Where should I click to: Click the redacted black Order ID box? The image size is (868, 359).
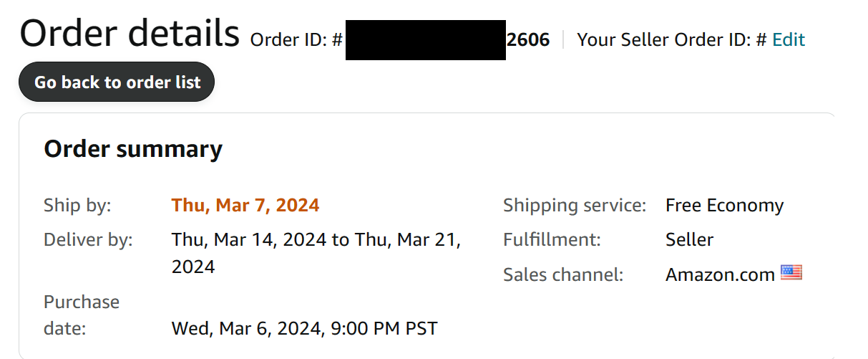[x=426, y=40]
